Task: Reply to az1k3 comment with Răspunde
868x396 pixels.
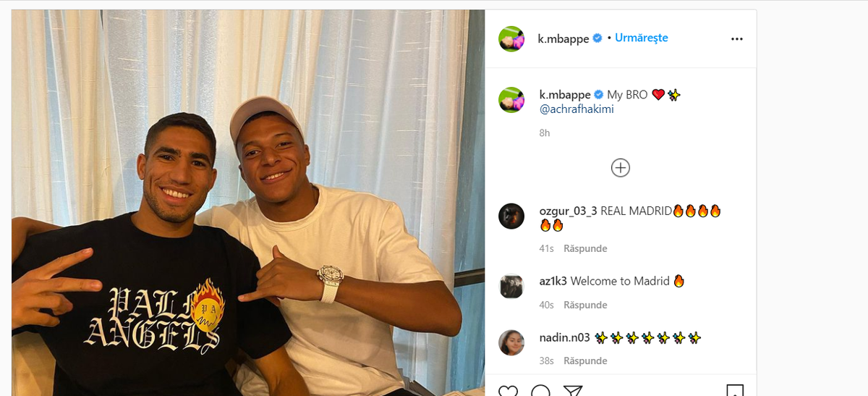Action: 585,305
